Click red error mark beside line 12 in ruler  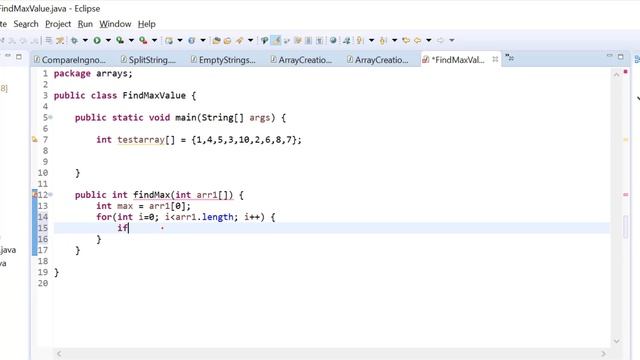(625, 195)
